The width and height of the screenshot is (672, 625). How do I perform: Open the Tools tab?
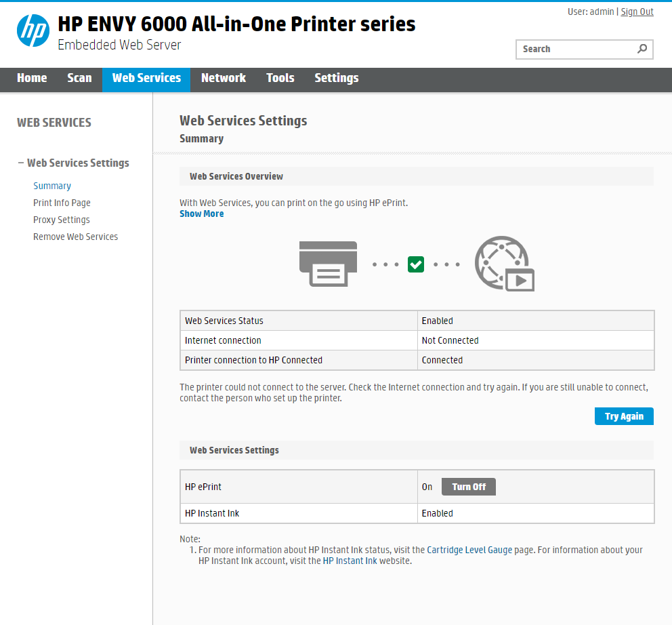[280, 79]
